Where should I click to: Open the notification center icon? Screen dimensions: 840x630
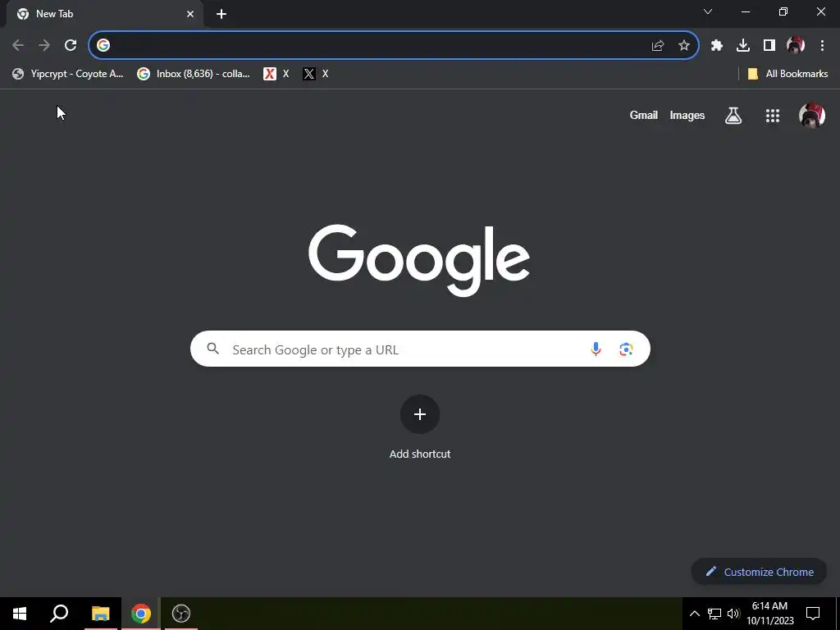coord(813,614)
